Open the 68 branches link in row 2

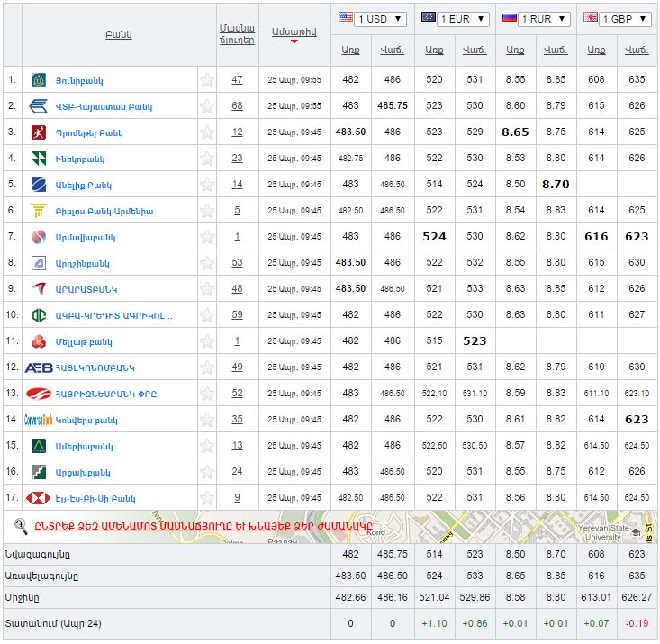point(237,106)
